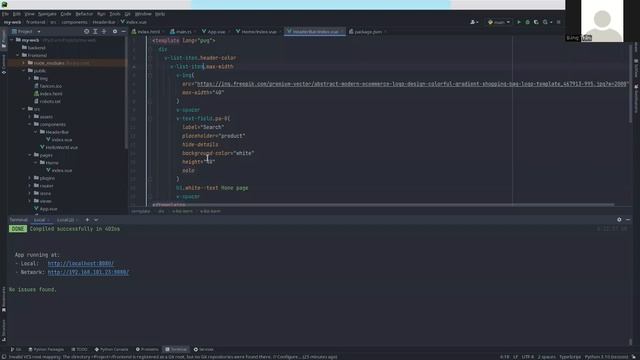Collapse the src folder in tree
The image size is (640, 360).
(x=24, y=109)
